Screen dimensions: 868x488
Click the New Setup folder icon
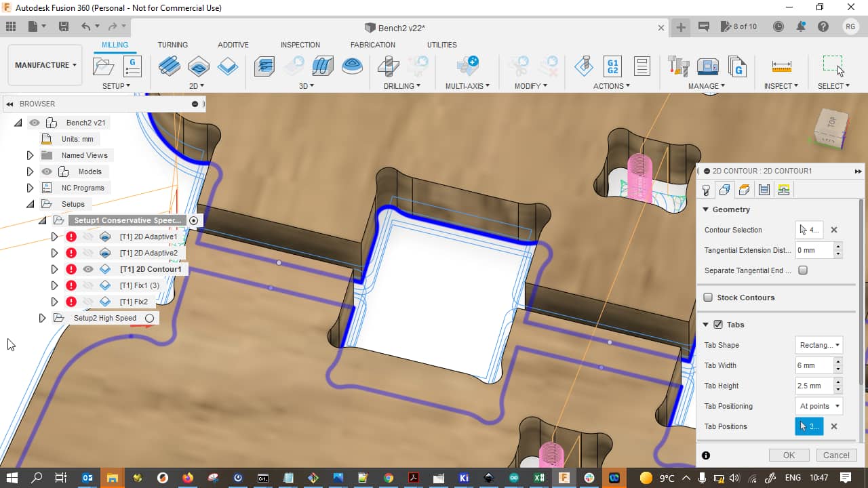103,66
